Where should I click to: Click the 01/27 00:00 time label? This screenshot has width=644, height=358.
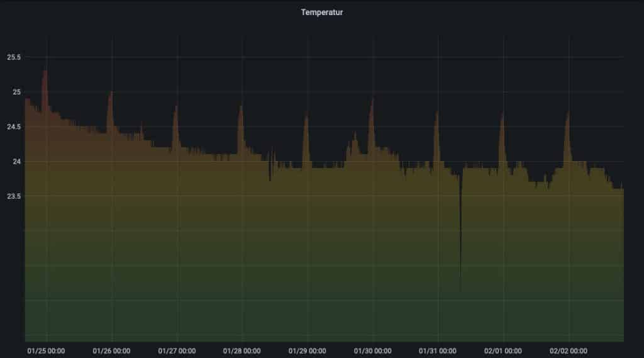177,351
